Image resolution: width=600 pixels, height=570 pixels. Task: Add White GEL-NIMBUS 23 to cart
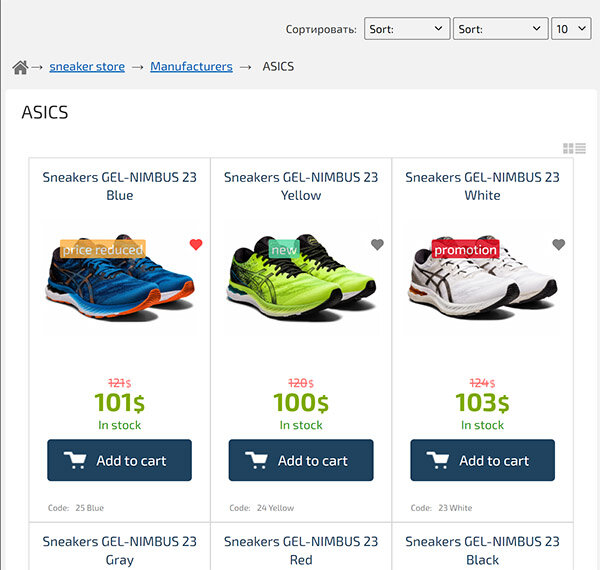[x=482, y=461]
